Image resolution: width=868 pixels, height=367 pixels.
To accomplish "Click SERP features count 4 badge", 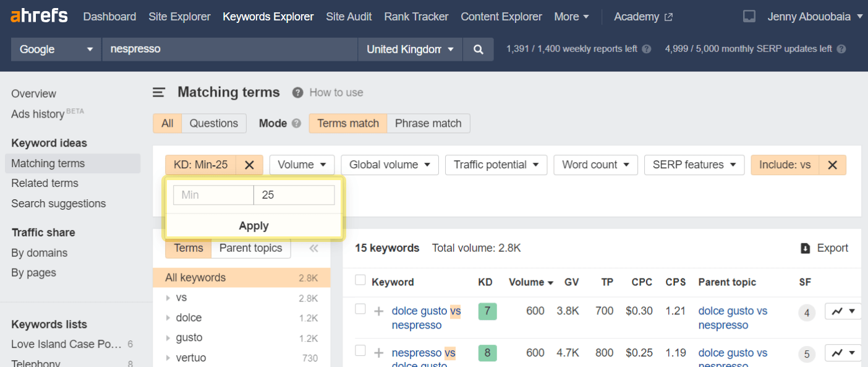I will tap(806, 313).
